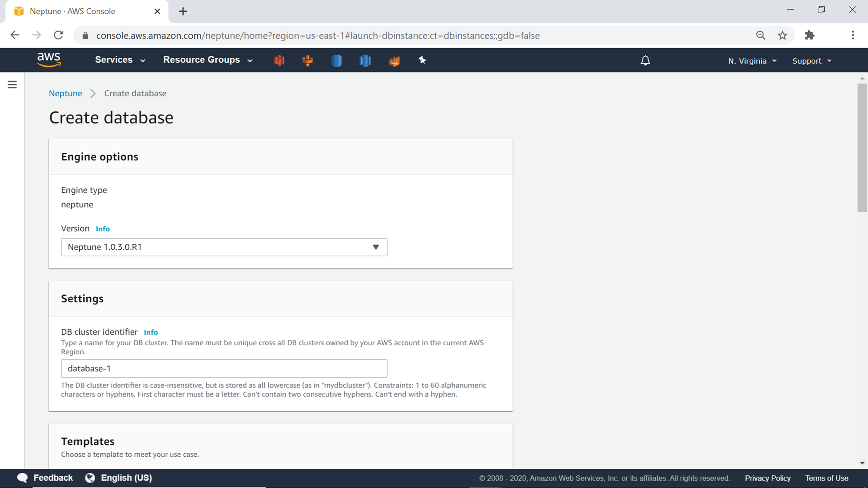Click the pushpin icon in AWS navbar
Screen dimensions: 868x488
(422, 60)
